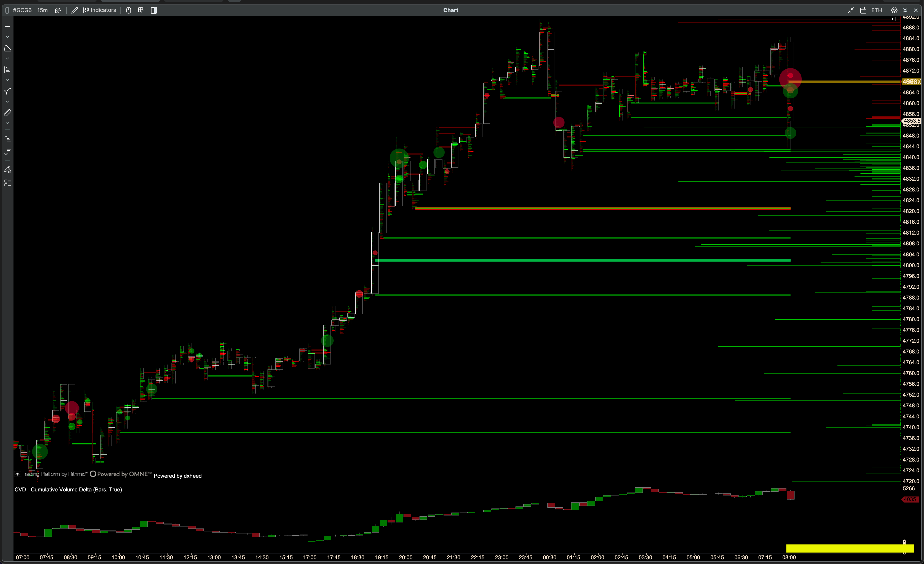Click the scroll-to-latest-bar arrow button
Screen dimensions: 924x564
click(893, 19)
